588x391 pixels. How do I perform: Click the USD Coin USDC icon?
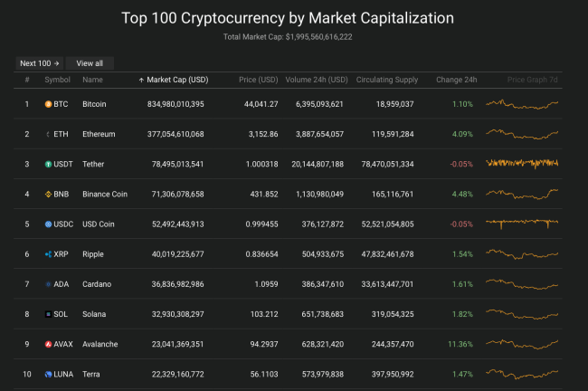[x=48, y=224]
